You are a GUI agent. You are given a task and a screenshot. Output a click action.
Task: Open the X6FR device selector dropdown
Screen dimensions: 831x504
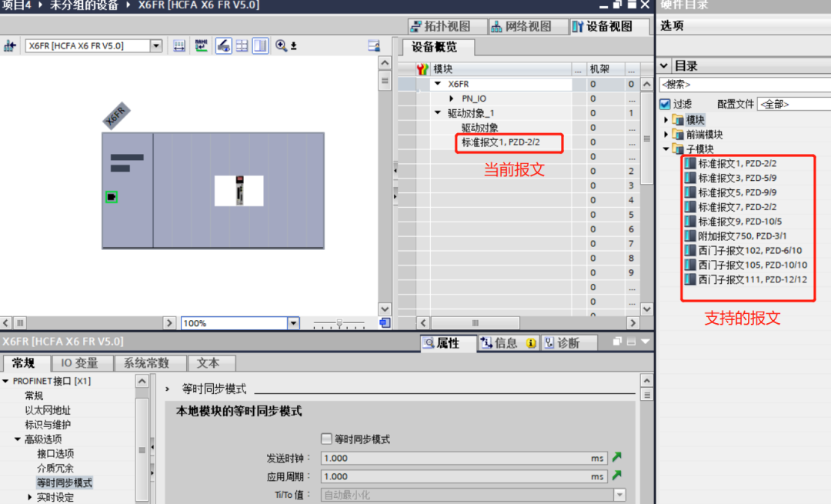[156, 46]
